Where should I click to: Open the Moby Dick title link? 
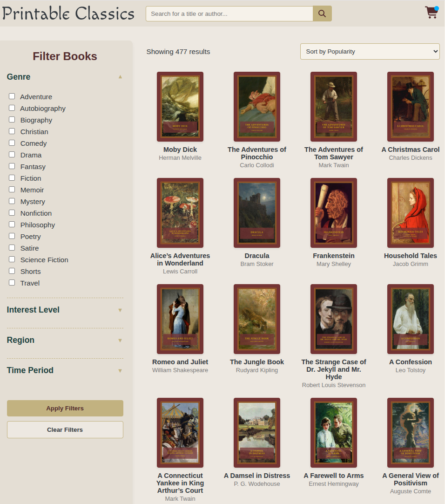click(x=180, y=150)
